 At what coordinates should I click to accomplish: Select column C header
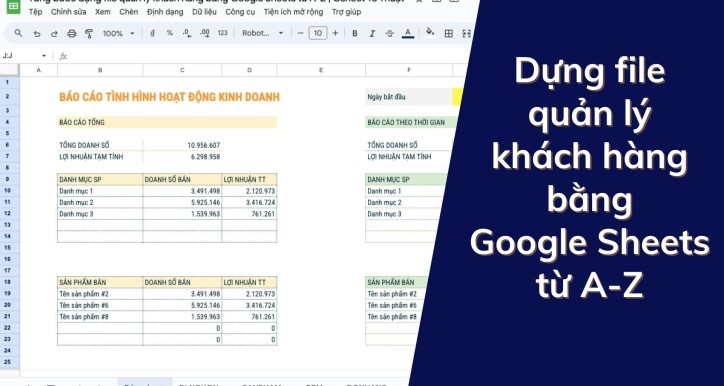coord(182,70)
